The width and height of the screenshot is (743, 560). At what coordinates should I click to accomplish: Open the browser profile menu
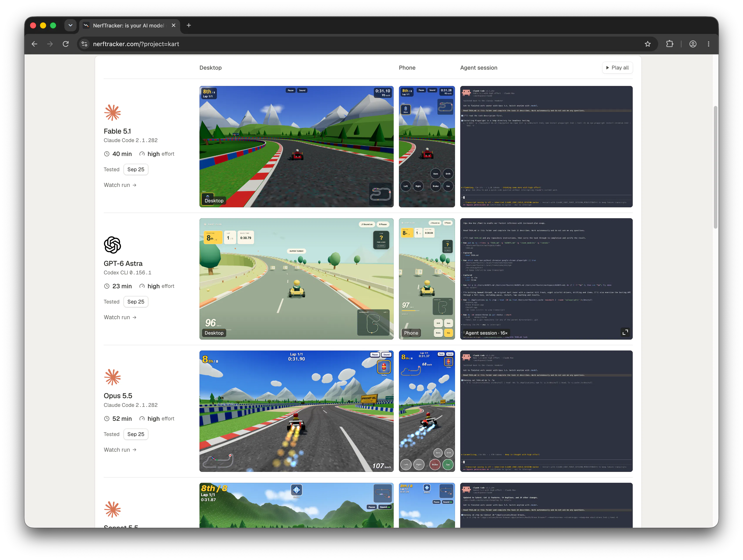(x=693, y=44)
